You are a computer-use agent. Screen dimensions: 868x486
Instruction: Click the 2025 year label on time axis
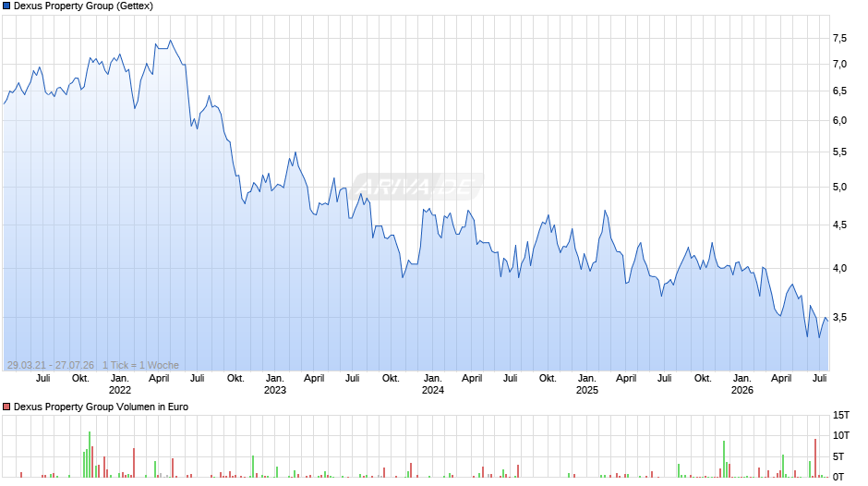pyautogui.click(x=586, y=390)
